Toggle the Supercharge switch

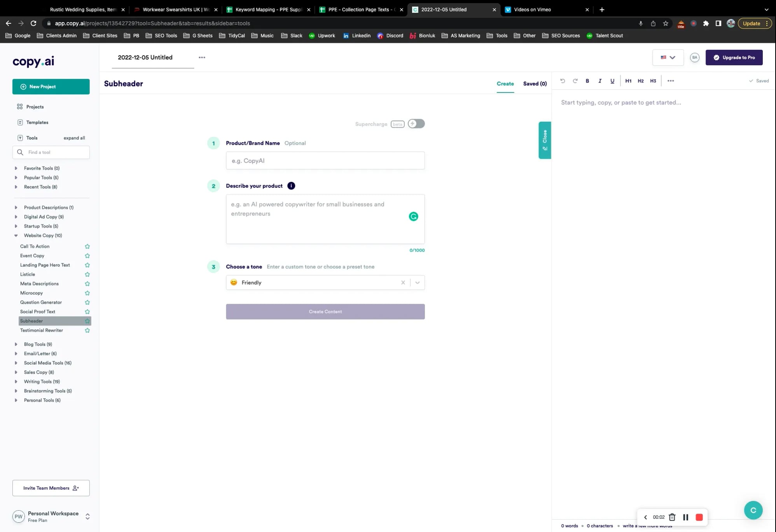(416, 124)
